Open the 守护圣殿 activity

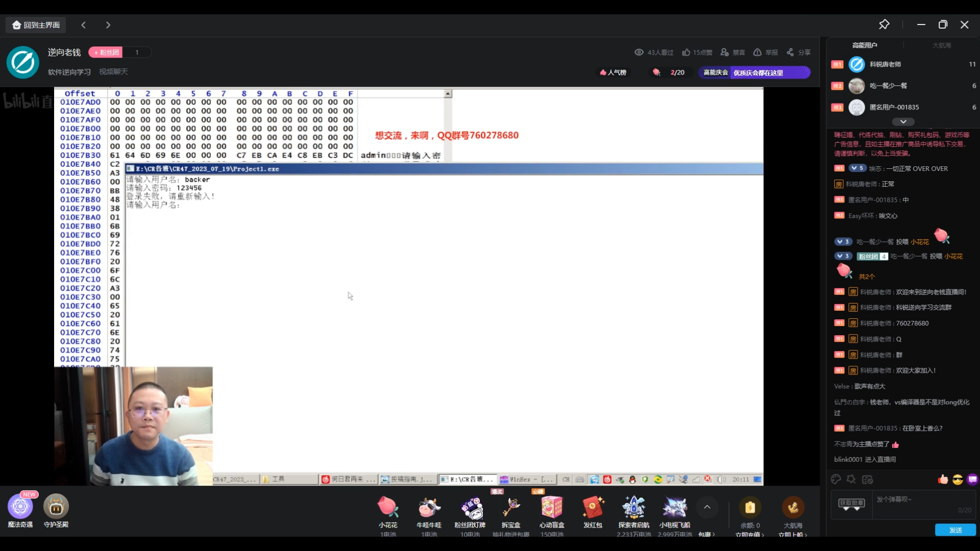(x=56, y=510)
